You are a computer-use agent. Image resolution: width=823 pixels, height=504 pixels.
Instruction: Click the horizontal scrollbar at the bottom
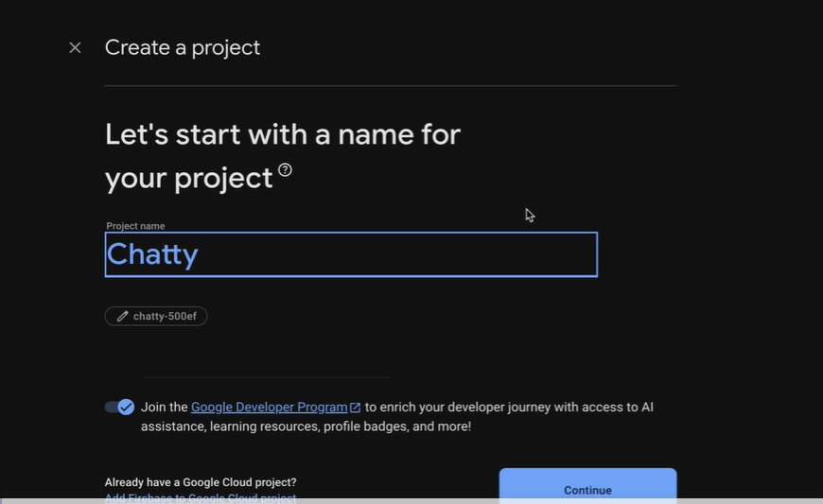411,501
